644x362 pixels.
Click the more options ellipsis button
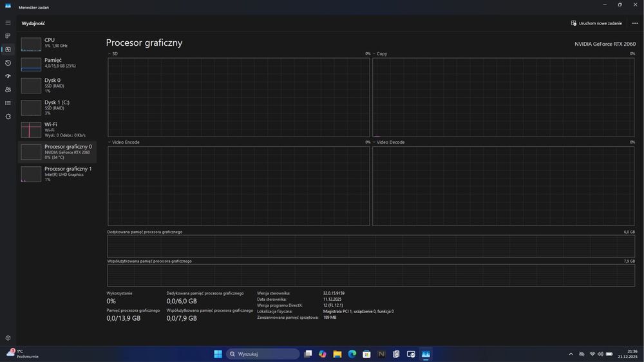point(634,23)
